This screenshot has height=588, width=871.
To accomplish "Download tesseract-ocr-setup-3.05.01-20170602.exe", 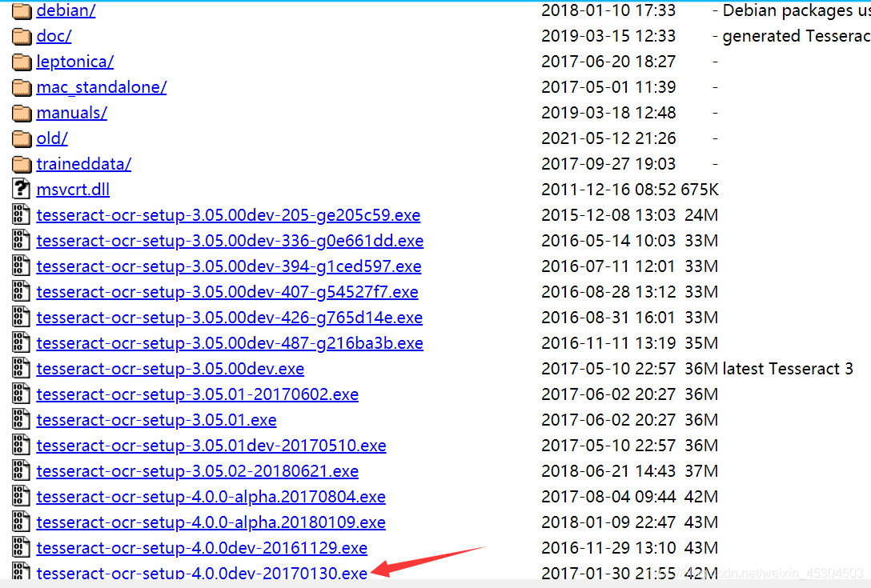I will [197, 394].
